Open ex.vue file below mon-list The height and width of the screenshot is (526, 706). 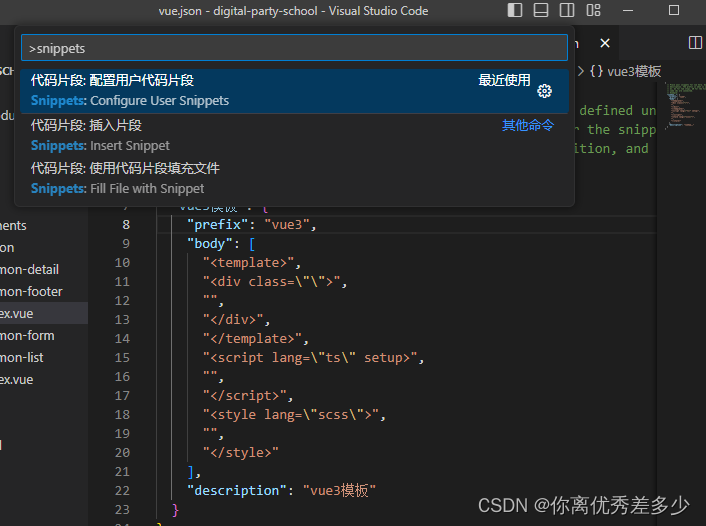tap(17, 380)
